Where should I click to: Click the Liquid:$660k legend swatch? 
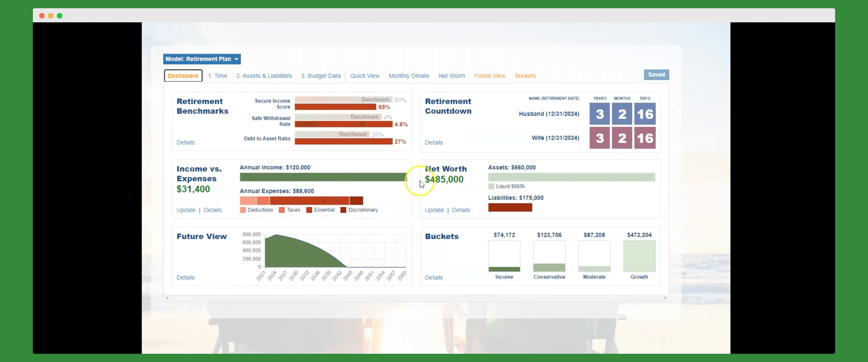point(491,186)
